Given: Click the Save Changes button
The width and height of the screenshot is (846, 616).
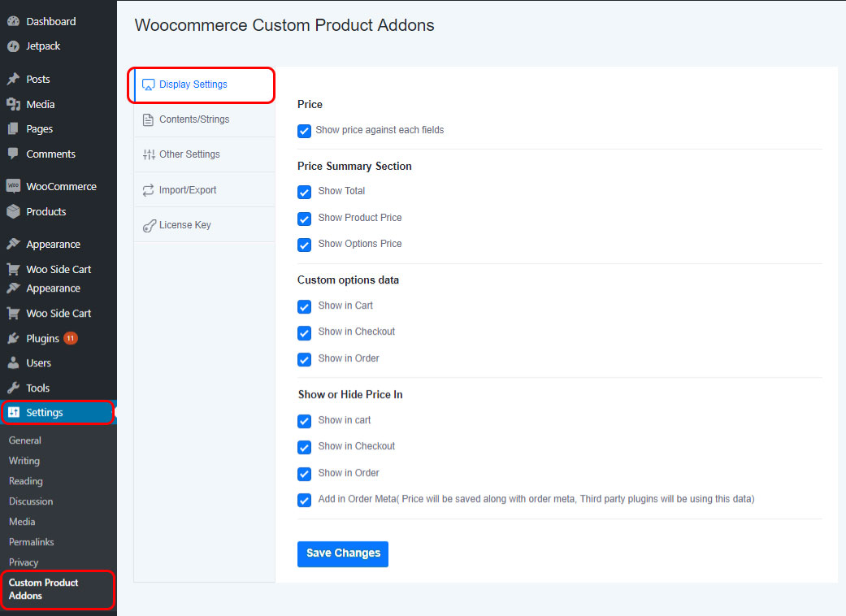Looking at the screenshot, I should point(343,553).
